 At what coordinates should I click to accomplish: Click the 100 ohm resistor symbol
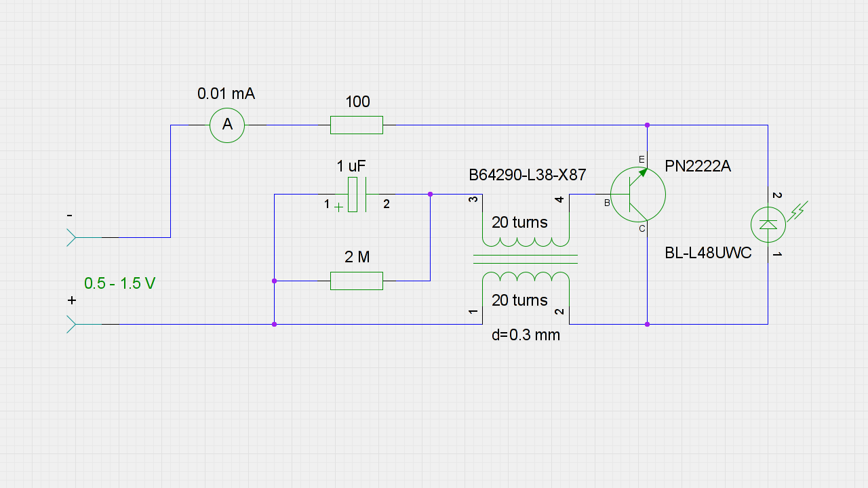[x=357, y=125]
